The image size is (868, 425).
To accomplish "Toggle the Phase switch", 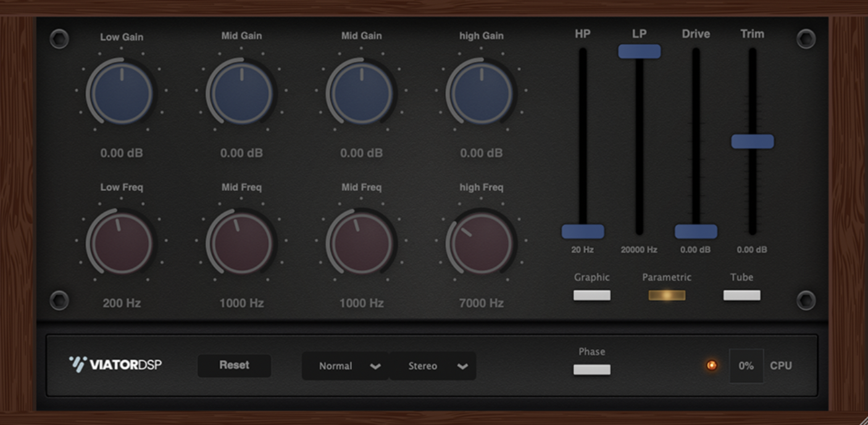I will (592, 369).
